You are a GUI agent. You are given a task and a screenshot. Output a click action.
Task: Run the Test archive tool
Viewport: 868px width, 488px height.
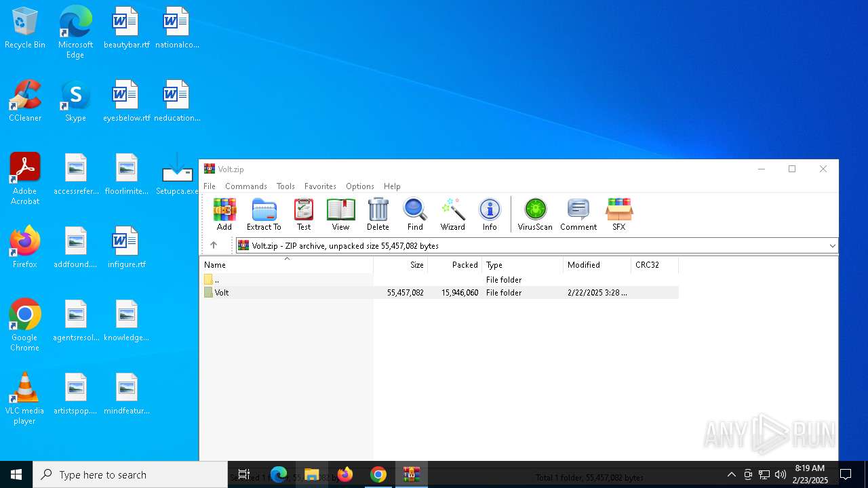click(x=304, y=214)
